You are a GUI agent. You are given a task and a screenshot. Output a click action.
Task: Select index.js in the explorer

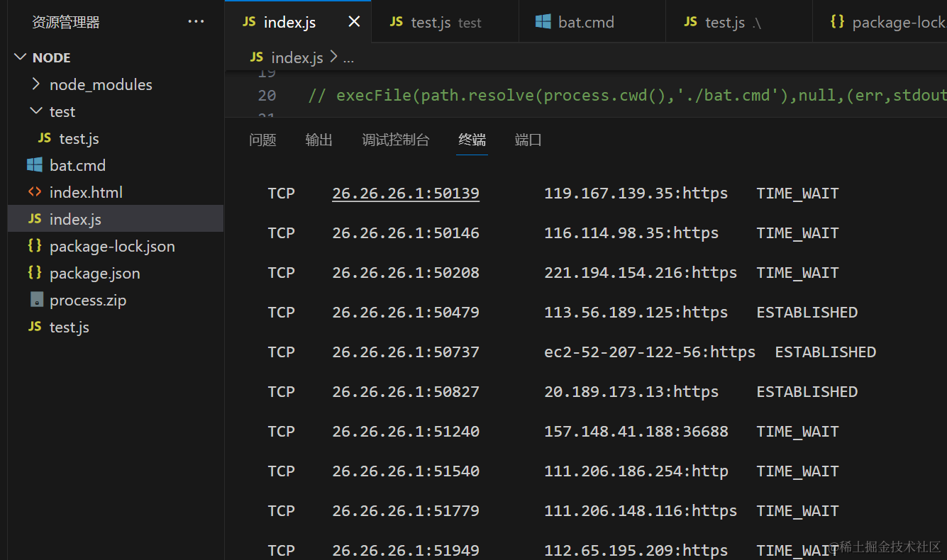pyautogui.click(x=116, y=219)
